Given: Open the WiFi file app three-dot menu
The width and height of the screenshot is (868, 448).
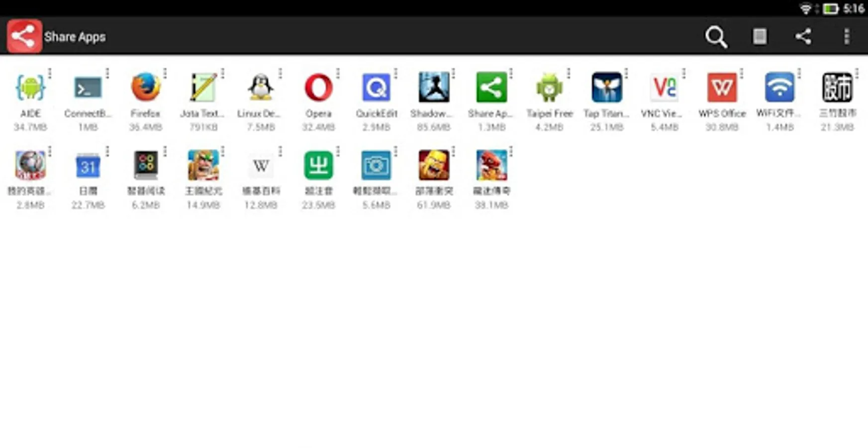Looking at the screenshot, I should click(799, 74).
